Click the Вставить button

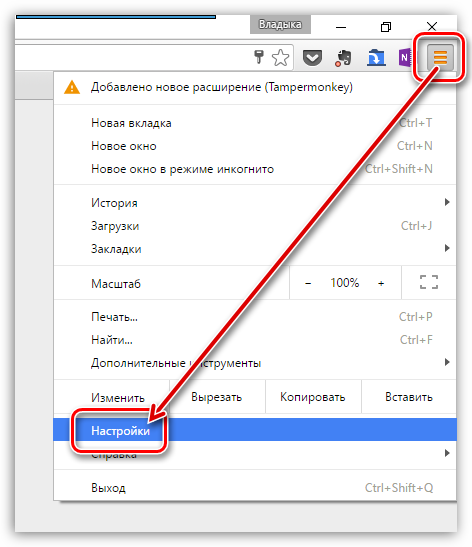pos(409,397)
